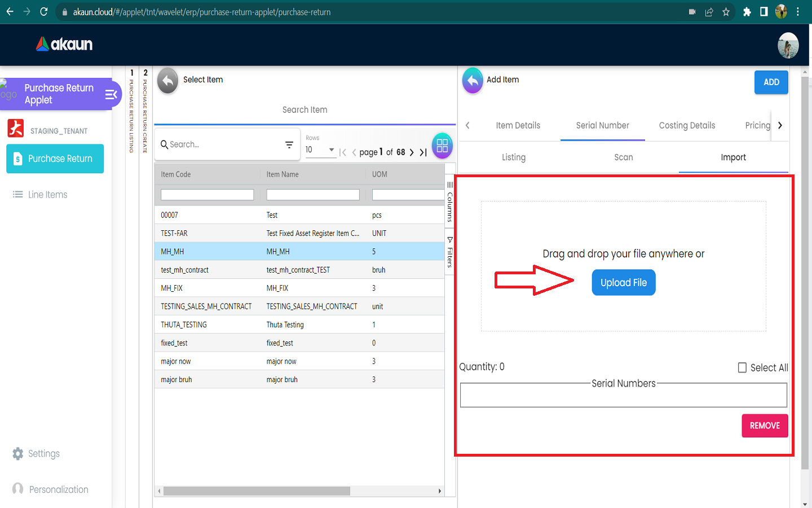Screen dimensions: 812x508
Task: Click the pink REMOVE button
Action: pos(764,426)
